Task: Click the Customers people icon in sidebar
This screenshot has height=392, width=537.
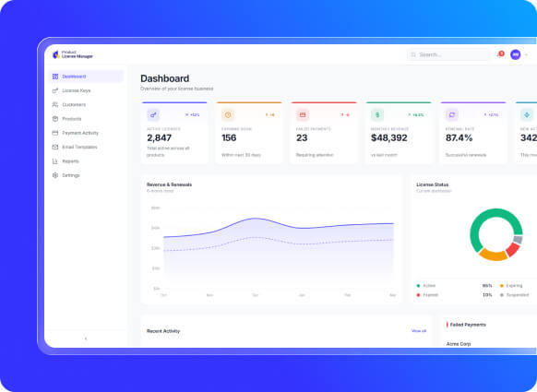Action: click(55, 104)
